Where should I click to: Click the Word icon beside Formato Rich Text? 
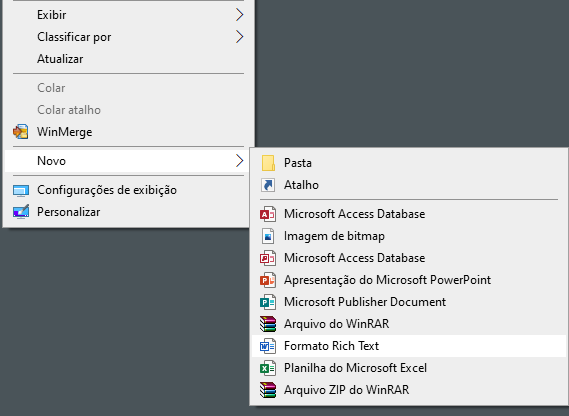coord(268,346)
